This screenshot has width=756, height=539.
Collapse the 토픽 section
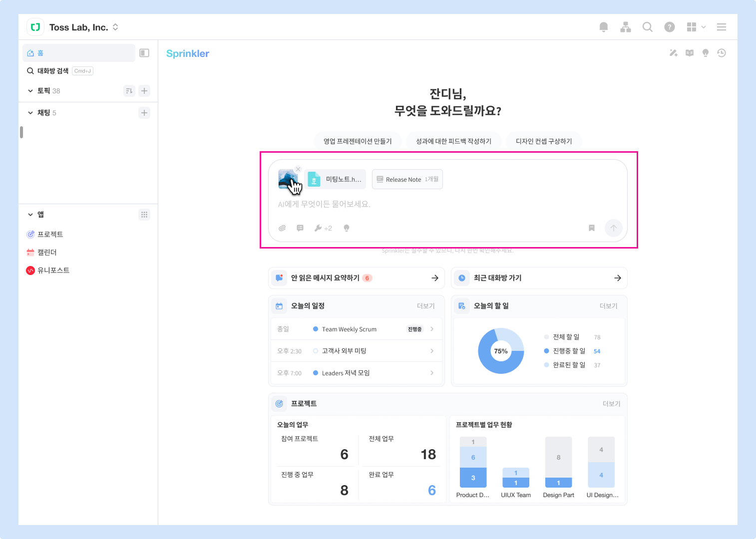[x=30, y=91]
